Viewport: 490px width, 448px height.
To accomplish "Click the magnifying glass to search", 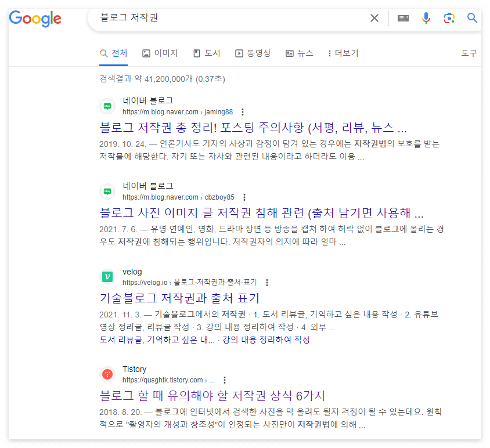I will tap(471, 17).
